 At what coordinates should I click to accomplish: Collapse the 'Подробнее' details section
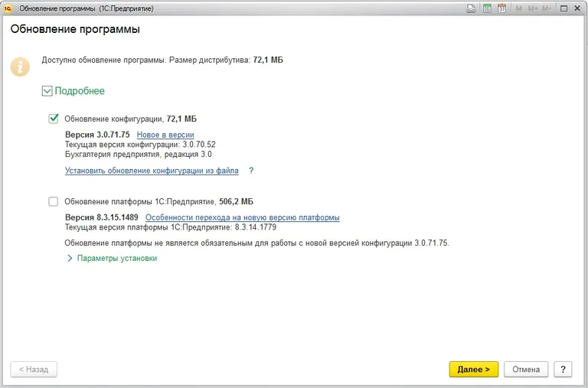[47, 91]
